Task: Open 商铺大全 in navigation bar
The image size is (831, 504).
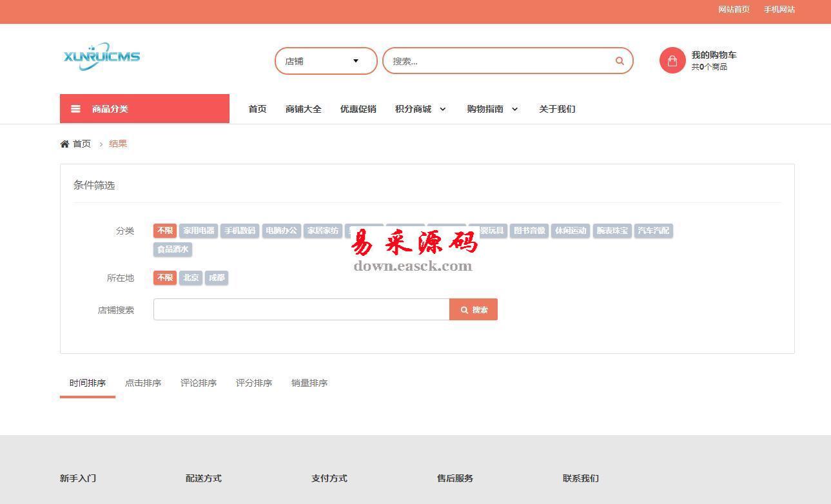Action: pyautogui.click(x=303, y=109)
